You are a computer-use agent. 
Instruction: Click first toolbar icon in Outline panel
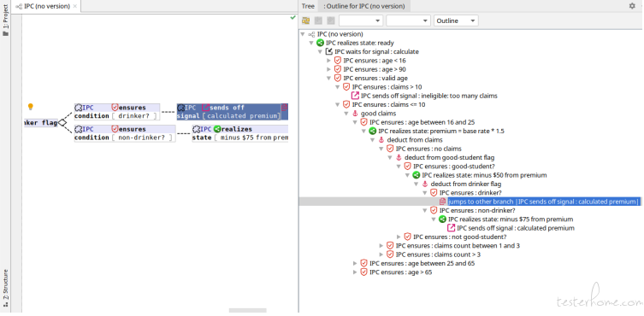pyautogui.click(x=305, y=20)
